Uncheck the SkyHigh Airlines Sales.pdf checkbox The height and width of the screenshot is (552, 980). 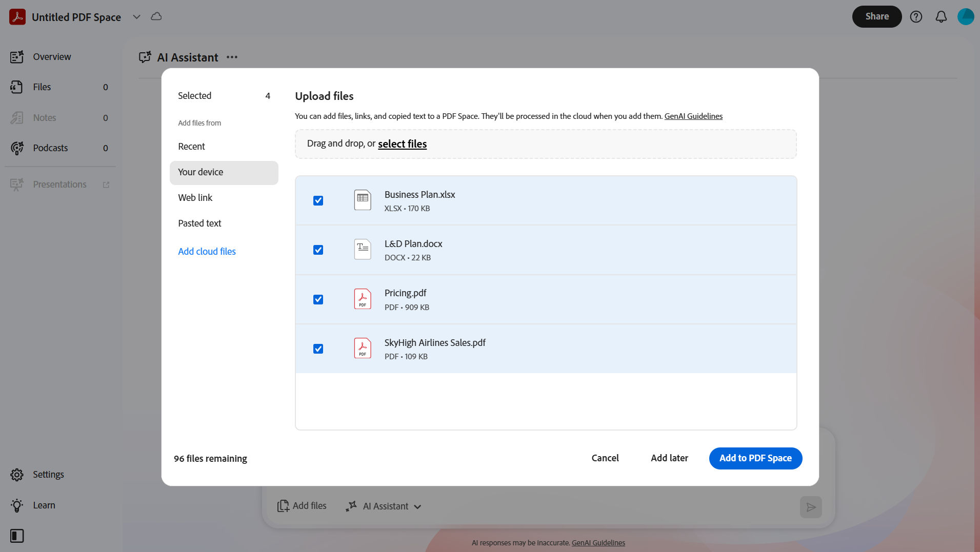[318, 349]
